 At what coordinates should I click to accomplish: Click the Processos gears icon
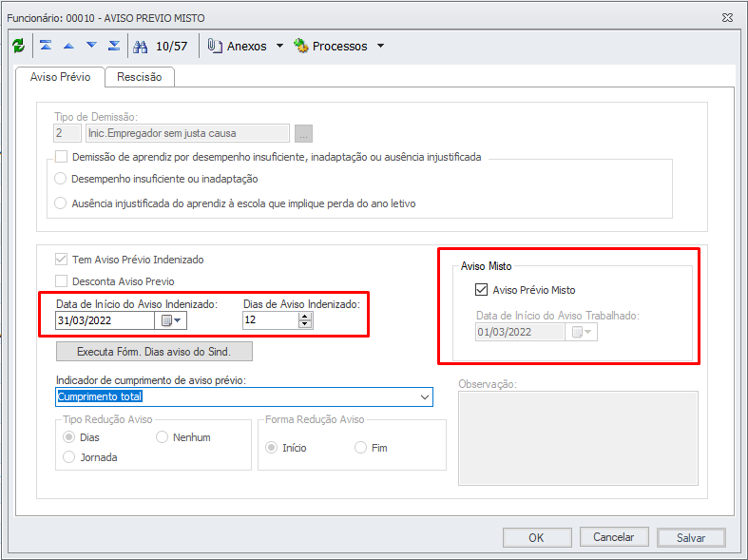301,46
